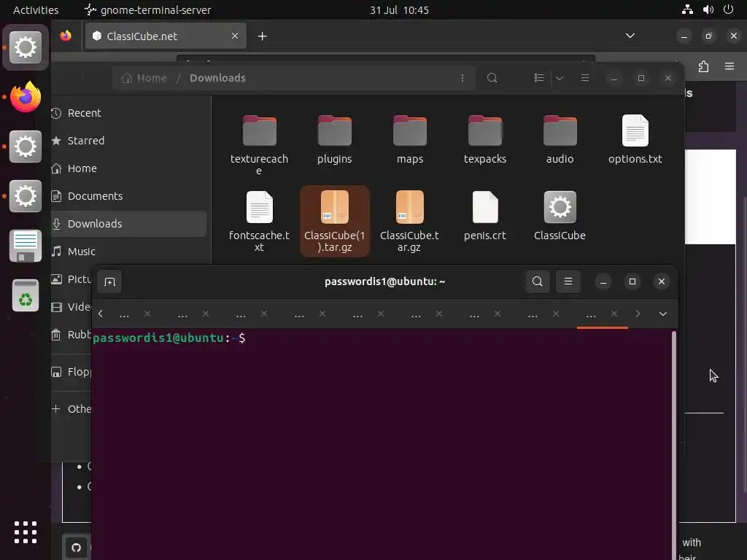Viewport: 747px width, 560px height.
Task: Open Firefox extensions puzzle icon
Action: (x=703, y=66)
